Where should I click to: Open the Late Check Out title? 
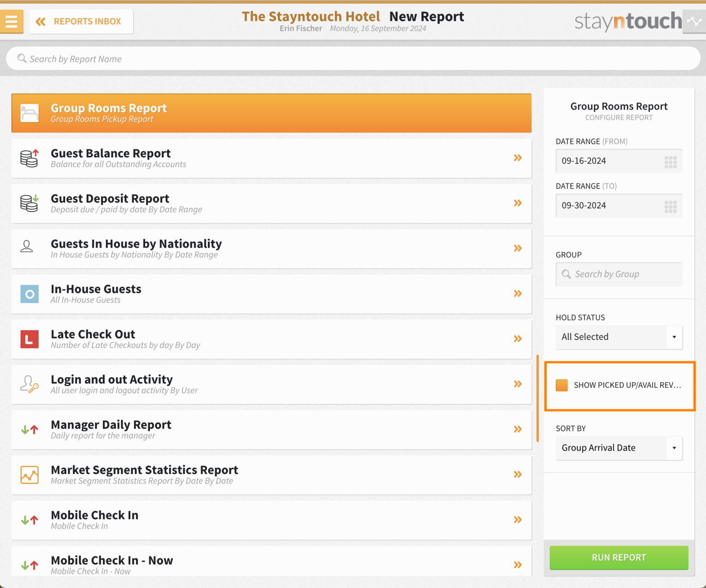93,334
